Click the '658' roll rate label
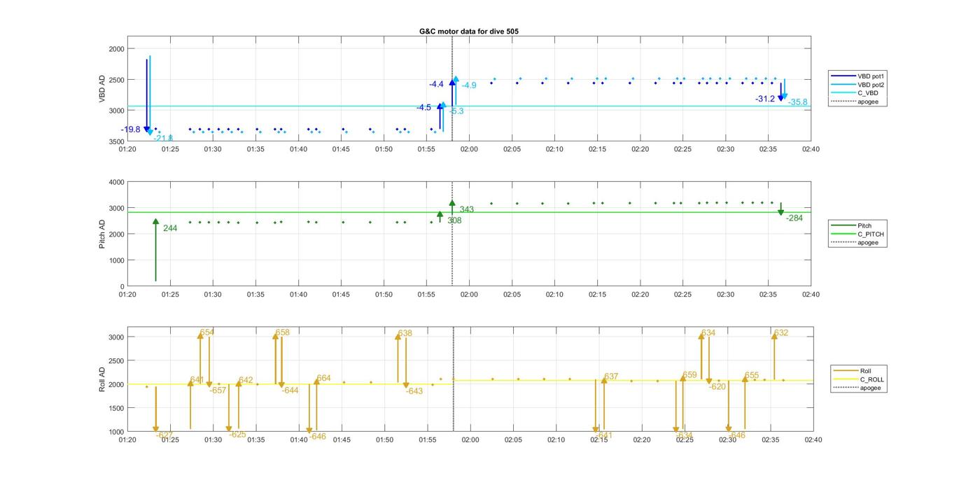This screenshot has height=485, width=980. coord(282,332)
